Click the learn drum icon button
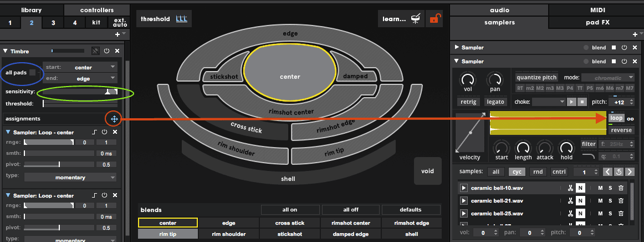The height and width of the screenshot is (242, 644). (416, 19)
